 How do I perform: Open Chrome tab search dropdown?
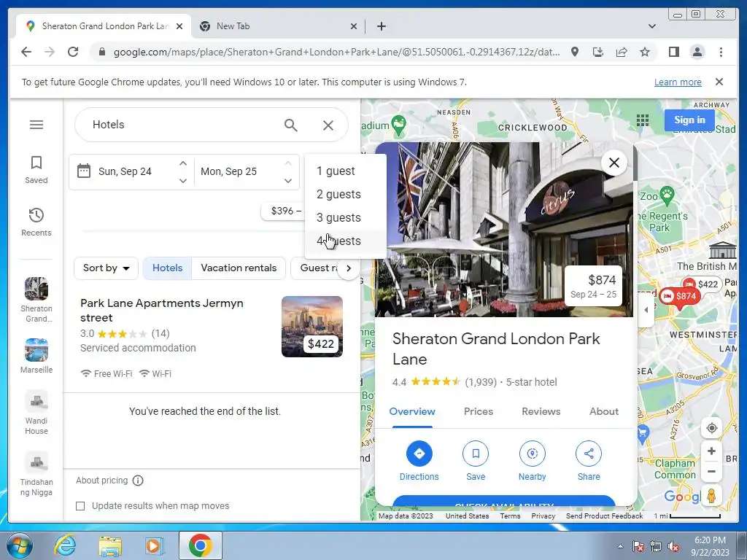pyautogui.click(x=652, y=26)
